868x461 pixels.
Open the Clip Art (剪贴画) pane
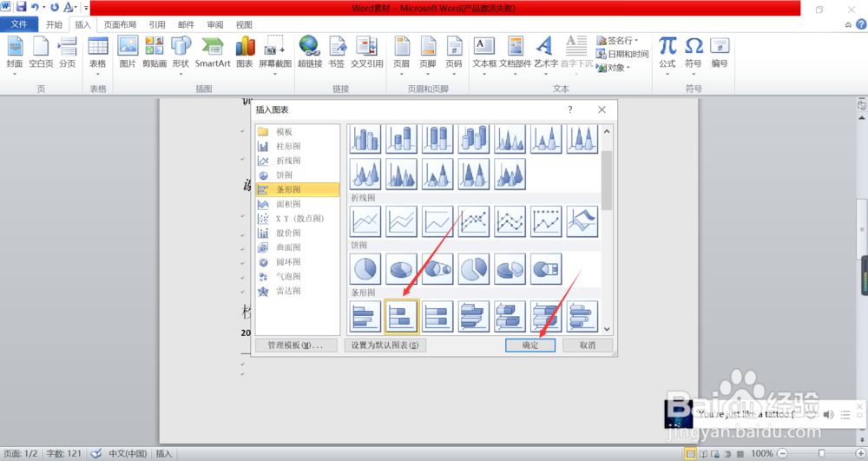pyautogui.click(x=155, y=54)
